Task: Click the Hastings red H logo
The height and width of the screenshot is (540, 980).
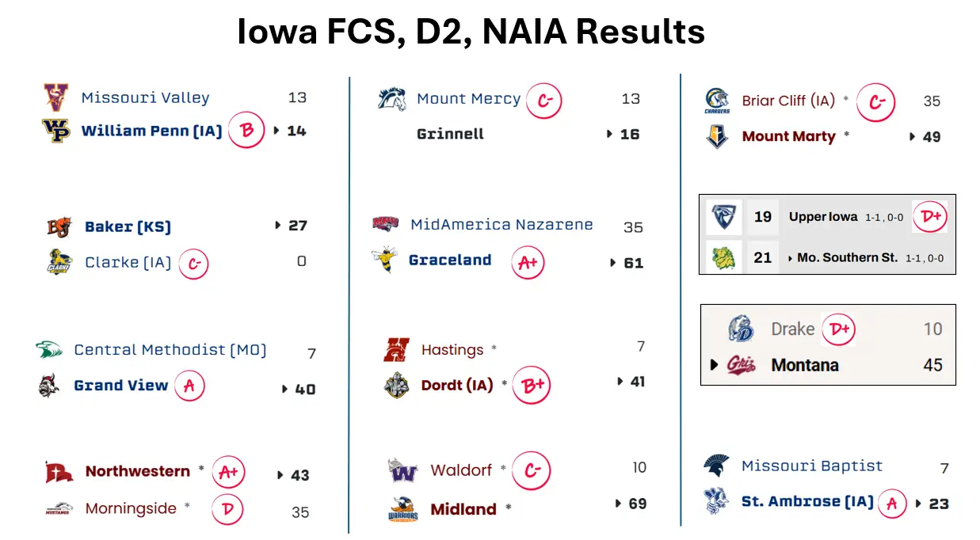Action: (395, 349)
